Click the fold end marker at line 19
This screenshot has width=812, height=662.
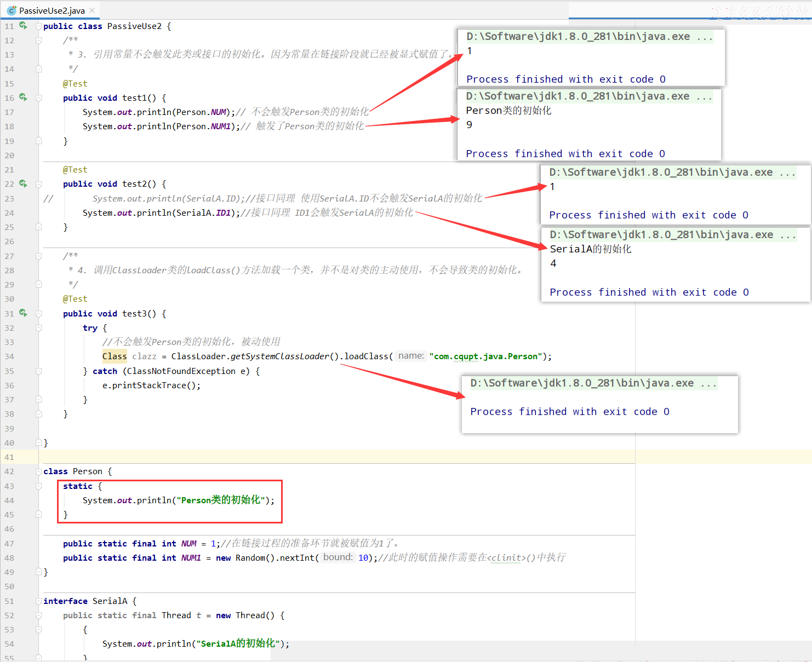coord(38,141)
